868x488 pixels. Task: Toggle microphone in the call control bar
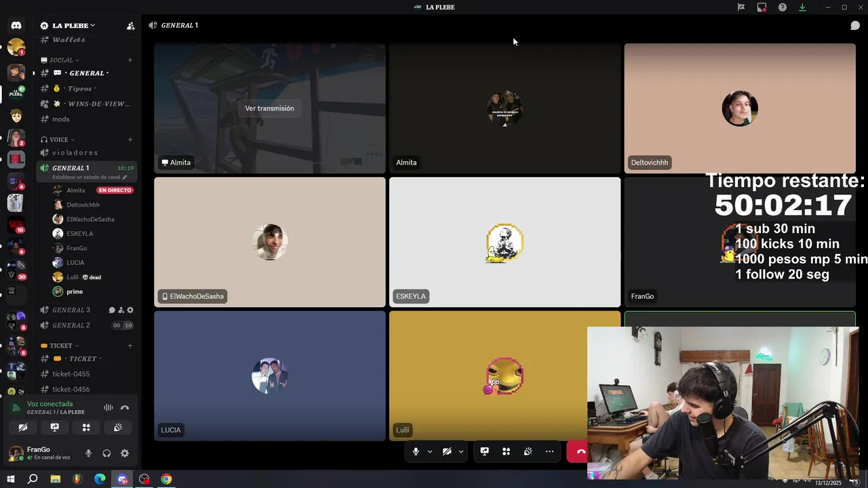(416, 451)
